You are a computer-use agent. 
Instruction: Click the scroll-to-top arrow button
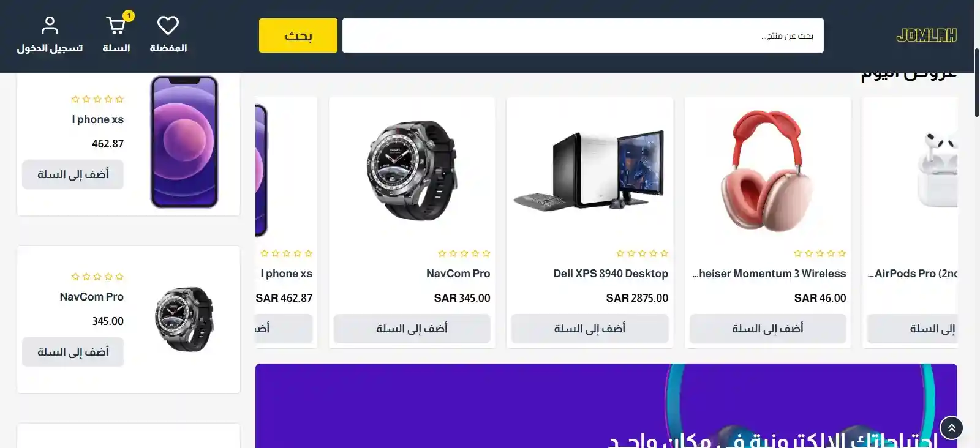(951, 428)
